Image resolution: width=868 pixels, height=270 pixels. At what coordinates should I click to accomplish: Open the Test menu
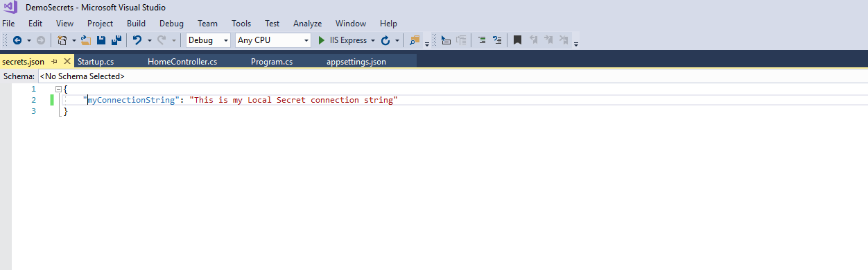[x=272, y=23]
